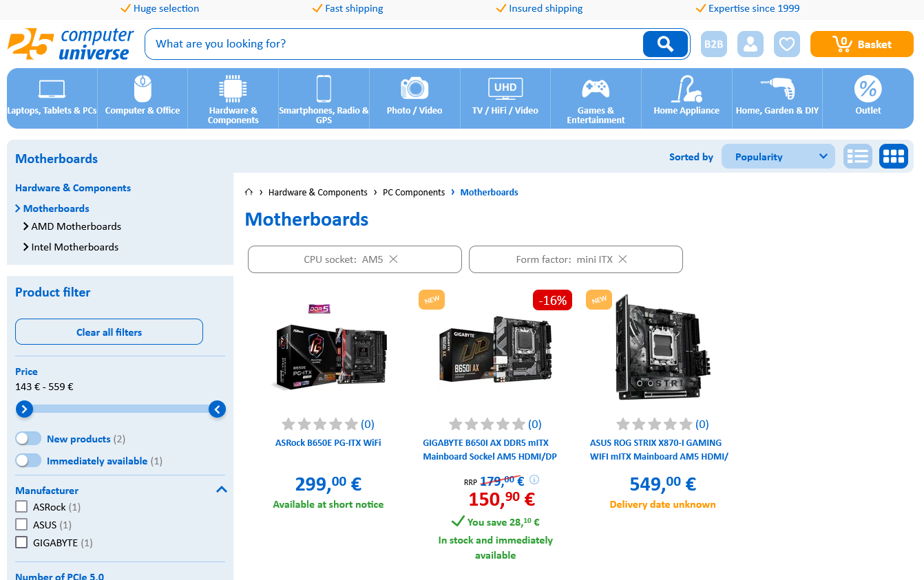Open ASRock B650E PG-ITX WiFi link
This screenshot has height=580, width=924.
click(x=328, y=442)
